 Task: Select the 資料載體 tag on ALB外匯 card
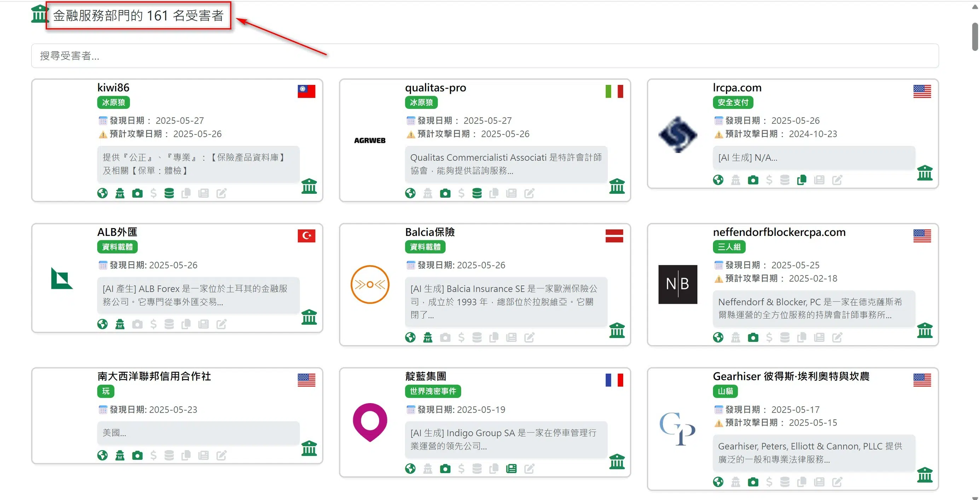coord(117,247)
